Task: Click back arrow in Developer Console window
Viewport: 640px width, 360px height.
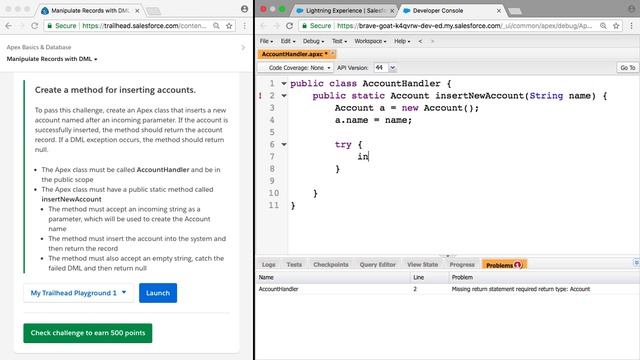Action: click(x=263, y=26)
